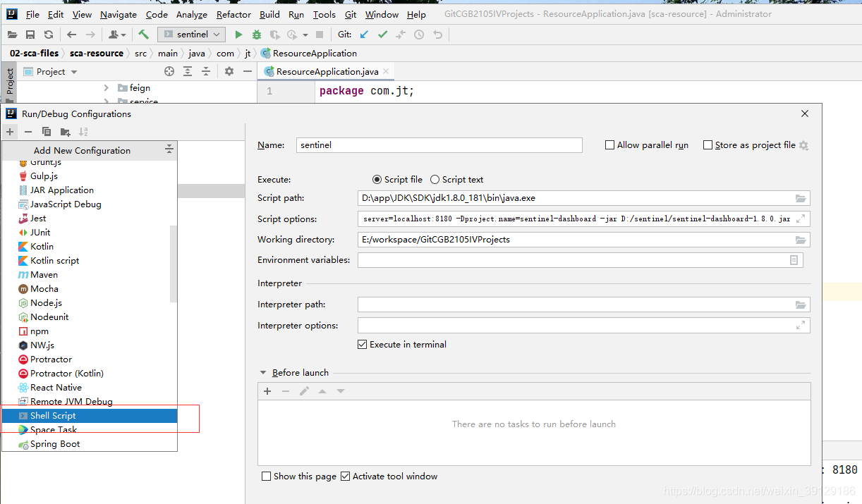This screenshot has width=862, height=504.
Task: Click Collapse All icon in Project panel
Action: click(x=206, y=71)
